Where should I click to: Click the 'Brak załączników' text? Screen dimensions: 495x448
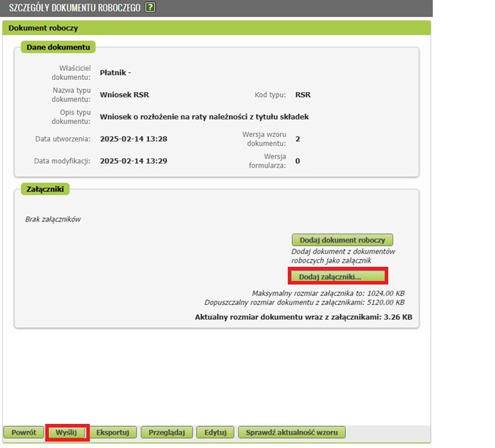click(x=53, y=219)
